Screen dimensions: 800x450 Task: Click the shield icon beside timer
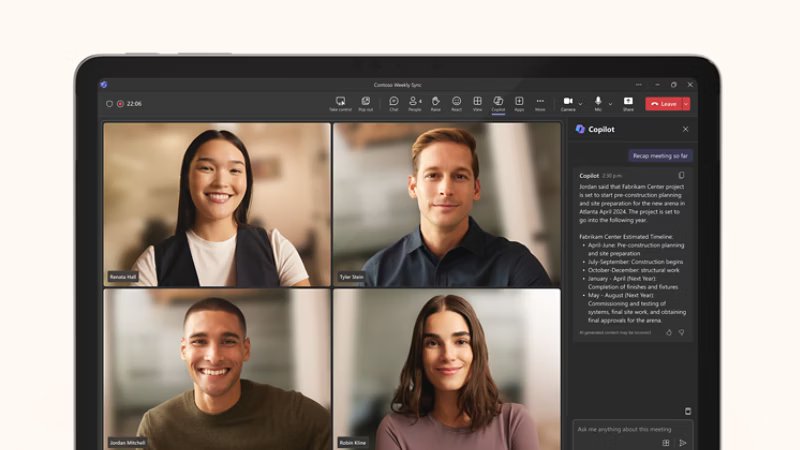click(109, 104)
